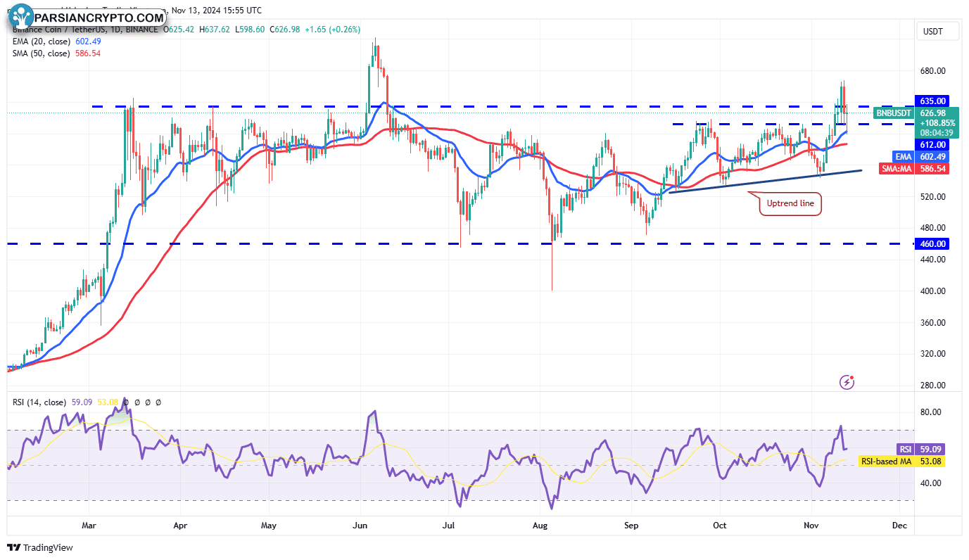Click the BNBUSDT price tag on the axis
This screenshot has width=969, height=560.
893,113
